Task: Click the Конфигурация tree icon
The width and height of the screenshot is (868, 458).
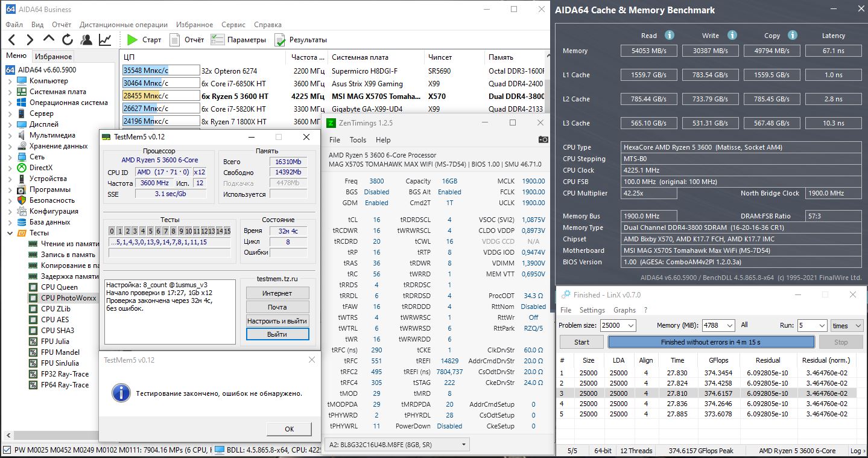Action: click(22, 211)
